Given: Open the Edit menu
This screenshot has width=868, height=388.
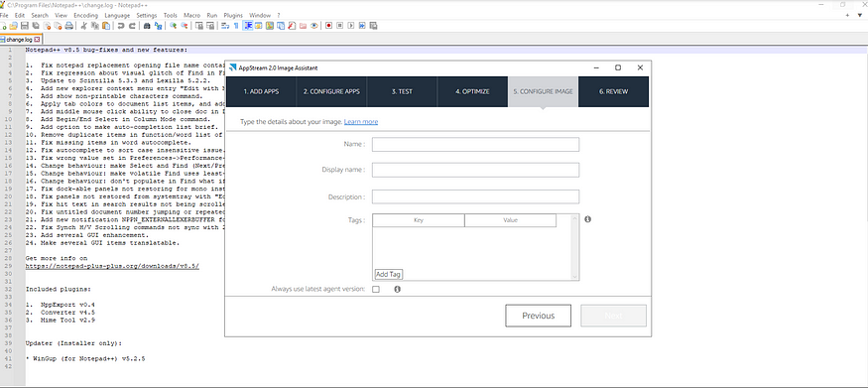Looking at the screenshot, I should 20,16.
